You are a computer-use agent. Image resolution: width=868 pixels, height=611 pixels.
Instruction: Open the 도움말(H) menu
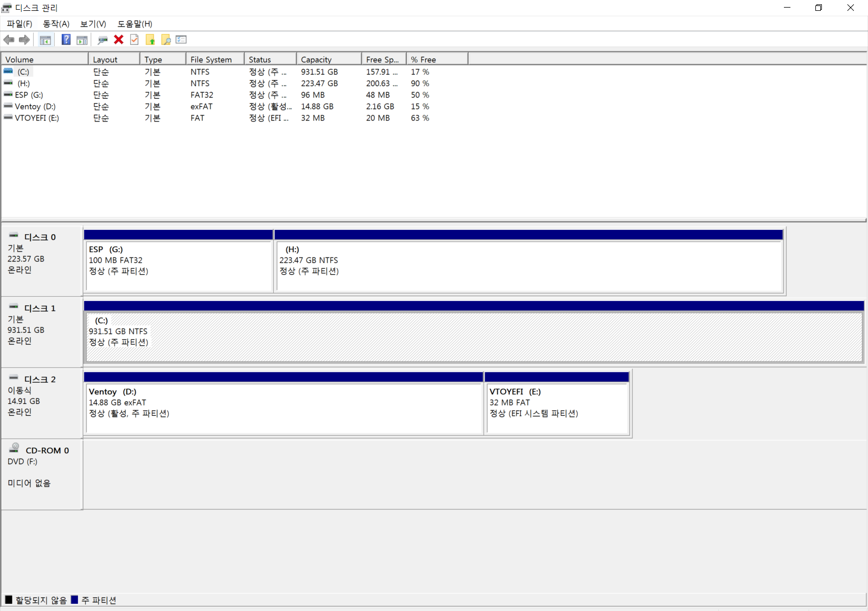tap(135, 24)
